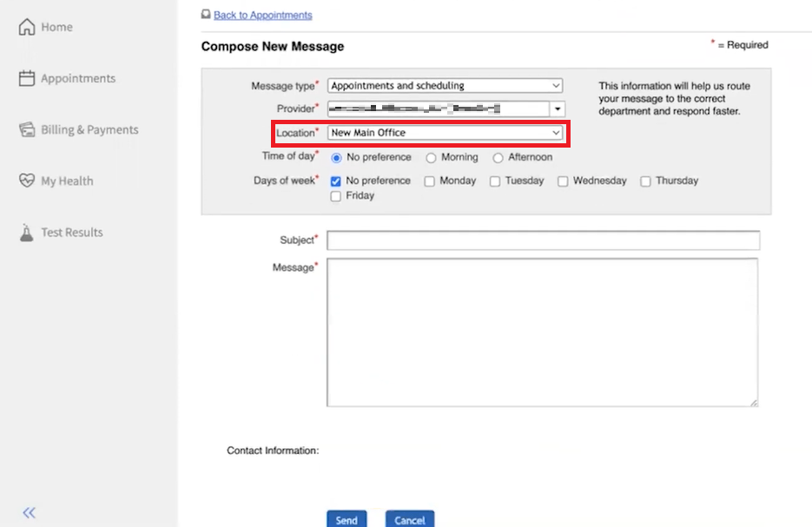Collapse sidebar with double chevron icon
This screenshot has height=527, width=812.
point(29,512)
